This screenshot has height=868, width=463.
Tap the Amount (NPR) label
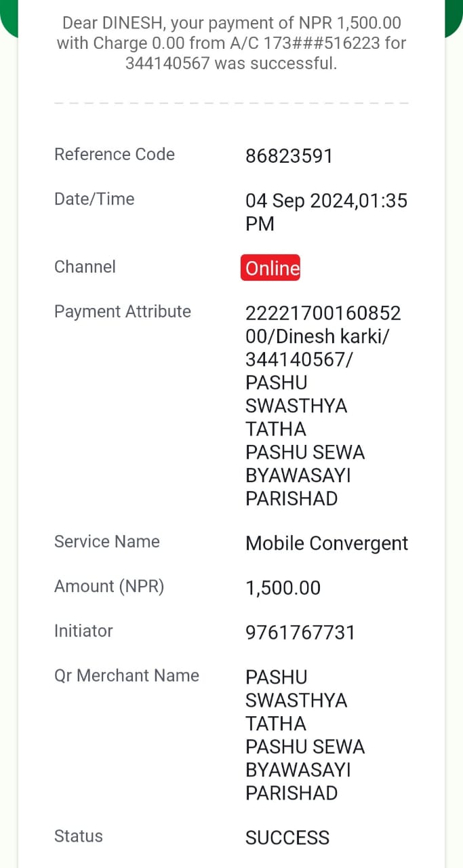(109, 587)
